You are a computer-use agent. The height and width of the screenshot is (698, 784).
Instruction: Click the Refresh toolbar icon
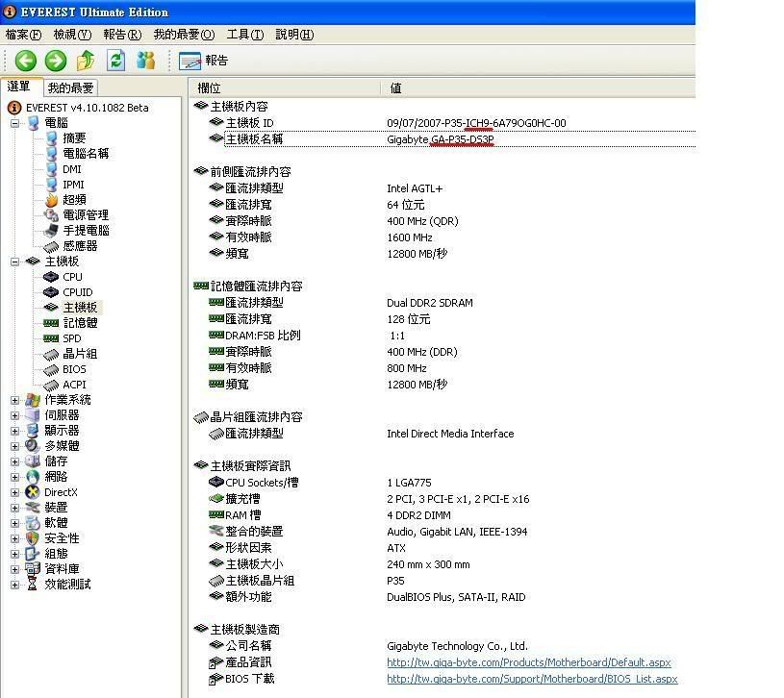[x=116, y=61]
